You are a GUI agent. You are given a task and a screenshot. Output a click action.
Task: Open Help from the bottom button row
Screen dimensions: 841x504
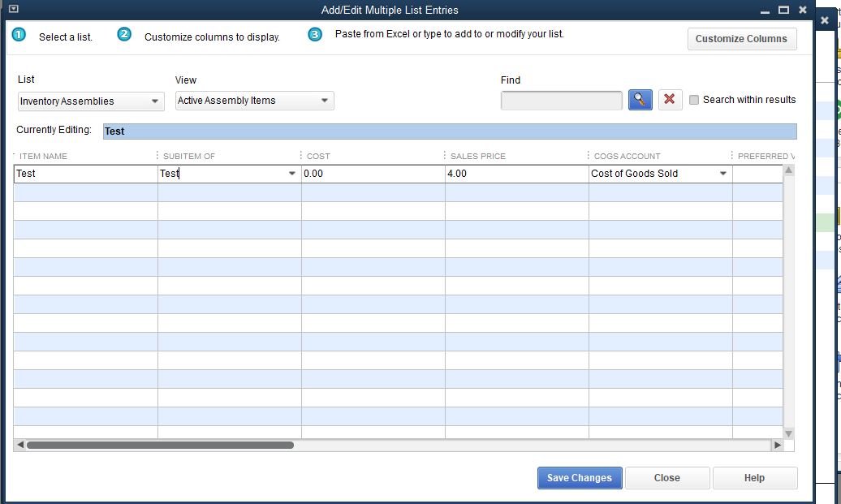click(754, 478)
